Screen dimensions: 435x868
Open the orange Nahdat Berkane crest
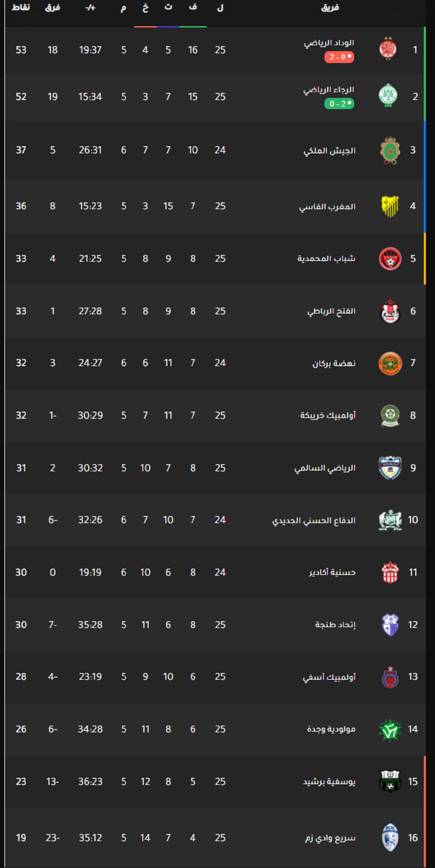point(390,363)
